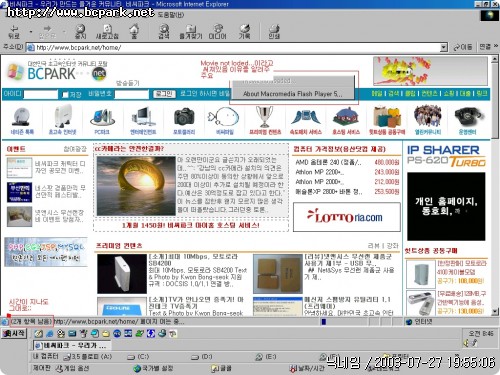The width and height of the screenshot is (500, 375).
Task: Open the cc카메라는 안전한걸까? article headline
Action: 130,149
